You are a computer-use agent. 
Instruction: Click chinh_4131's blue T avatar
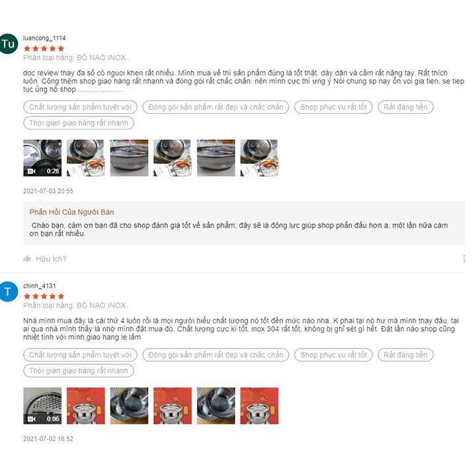coord(8,292)
